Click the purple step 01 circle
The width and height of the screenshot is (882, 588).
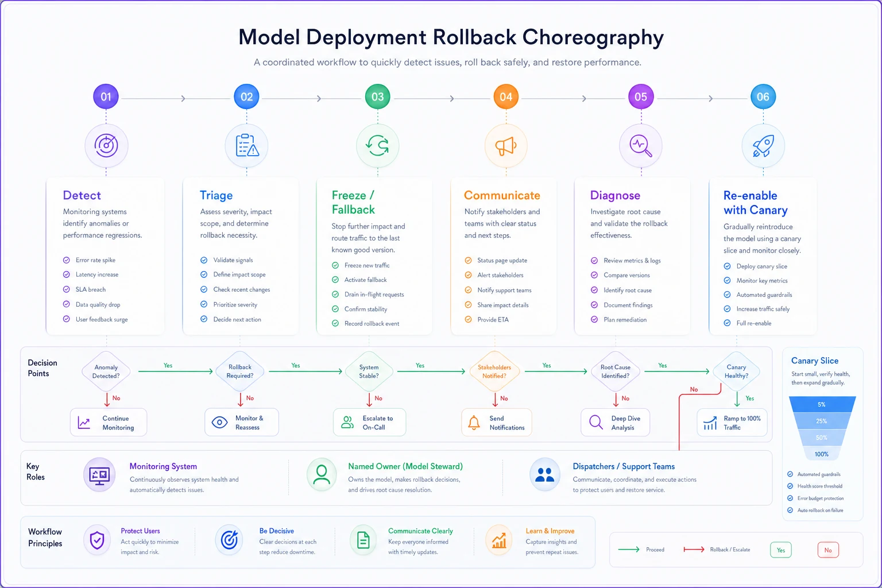tap(106, 96)
